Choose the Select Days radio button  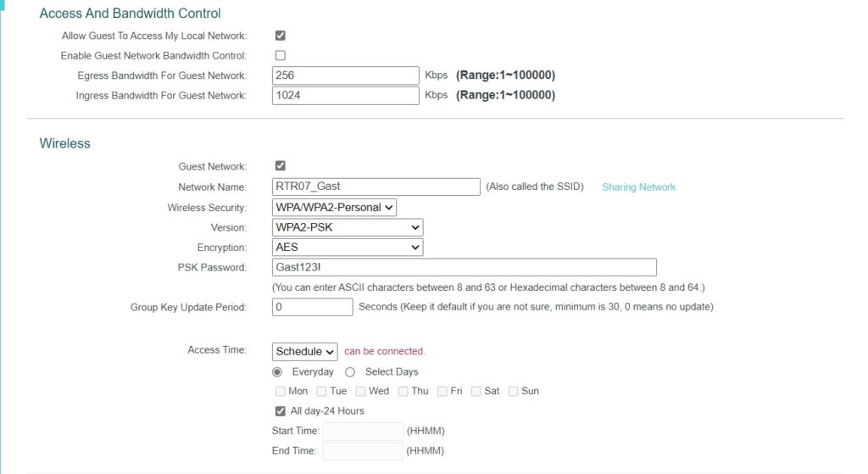pos(350,372)
